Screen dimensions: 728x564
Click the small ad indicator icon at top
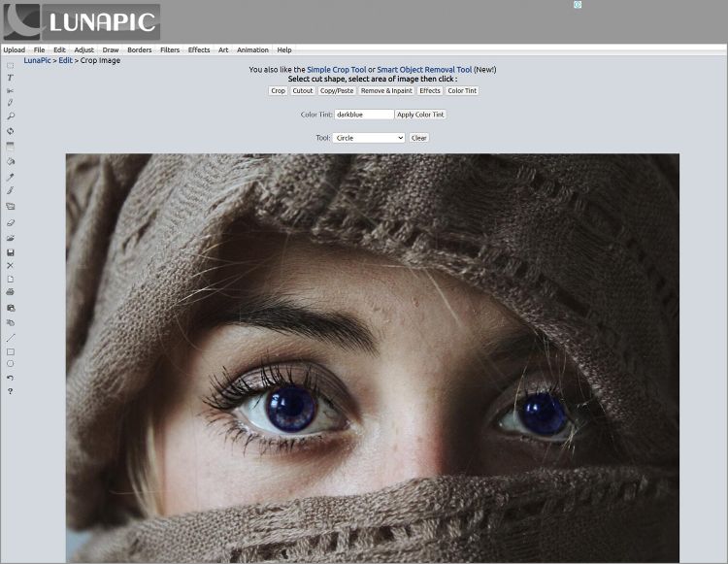[x=578, y=5]
